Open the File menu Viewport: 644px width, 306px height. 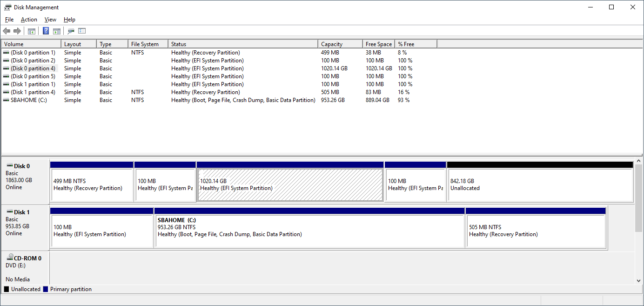9,20
